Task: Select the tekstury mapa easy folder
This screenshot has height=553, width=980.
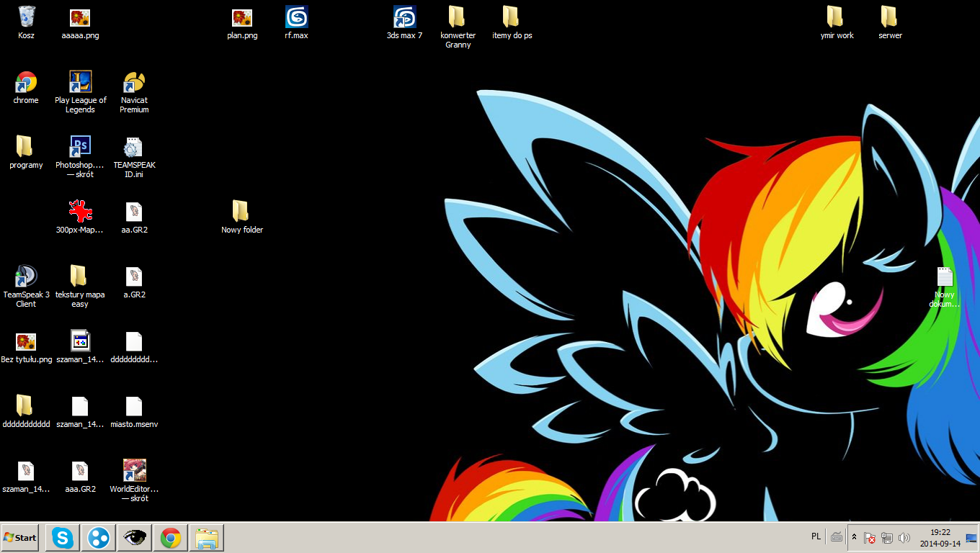Action: coord(80,287)
